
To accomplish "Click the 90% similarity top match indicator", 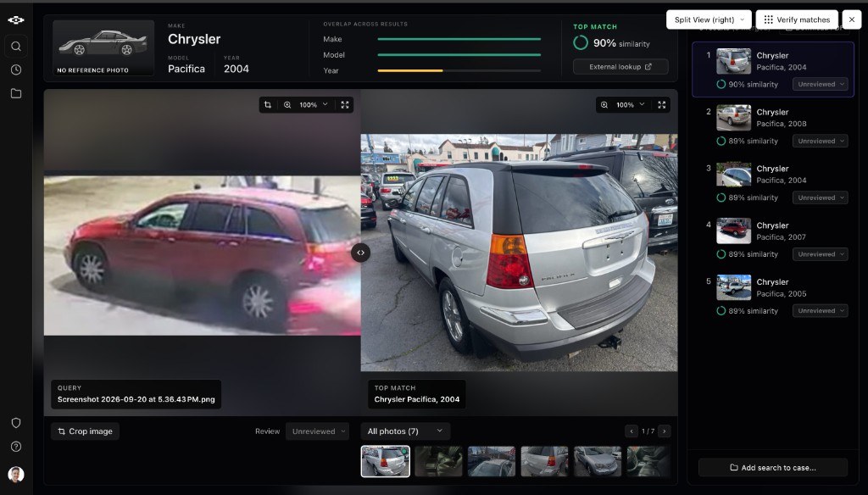I will tap(612, 43).
